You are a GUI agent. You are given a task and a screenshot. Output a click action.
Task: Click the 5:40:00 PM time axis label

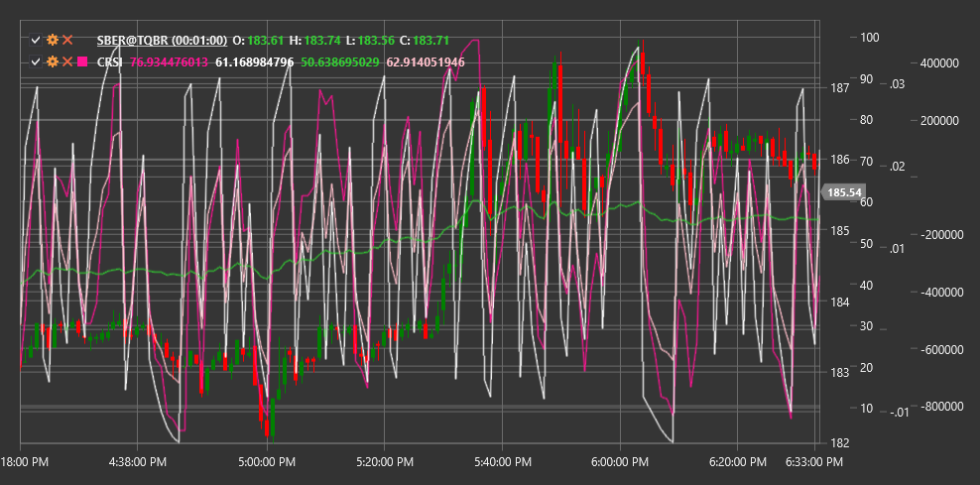coord(502,462)
